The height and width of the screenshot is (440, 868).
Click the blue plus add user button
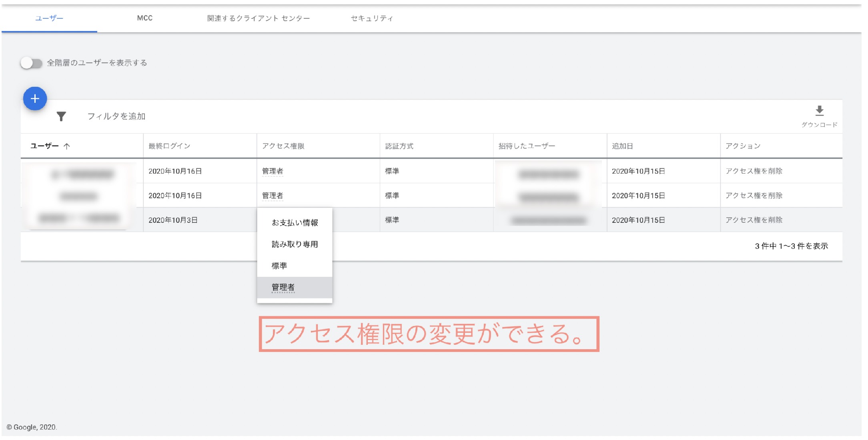point(35,99)
